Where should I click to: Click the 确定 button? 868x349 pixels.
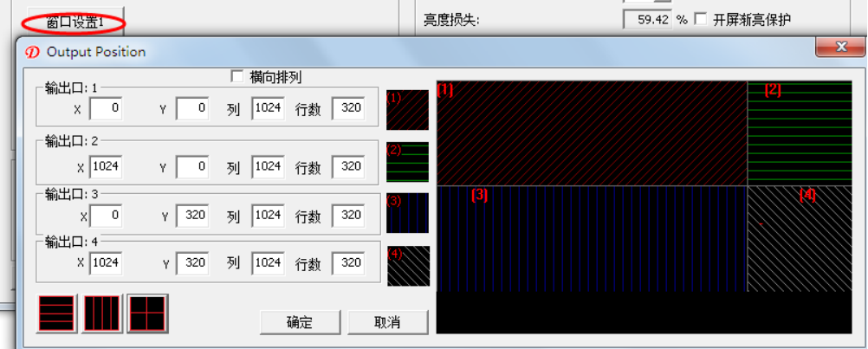[300, 322]
